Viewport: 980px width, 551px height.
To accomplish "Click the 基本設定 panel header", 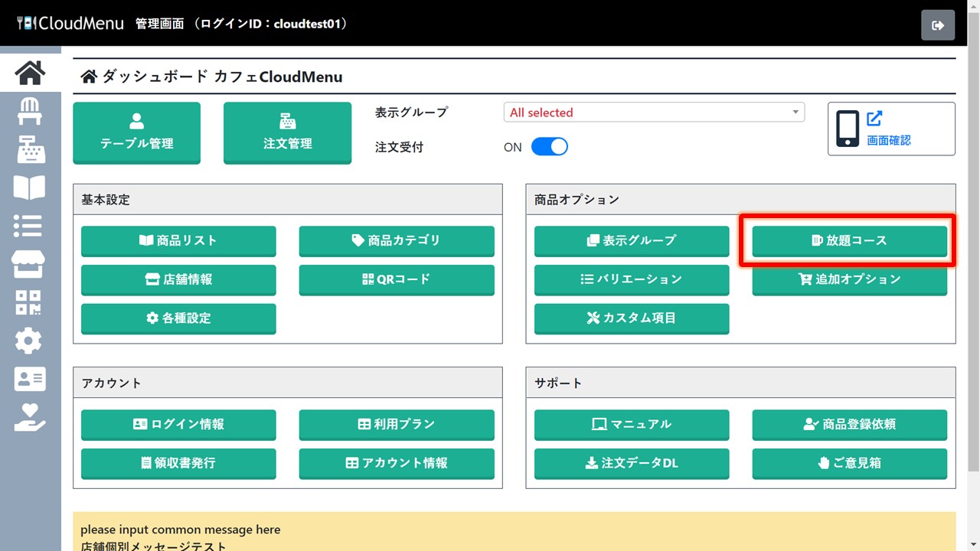I will (288, 200).
